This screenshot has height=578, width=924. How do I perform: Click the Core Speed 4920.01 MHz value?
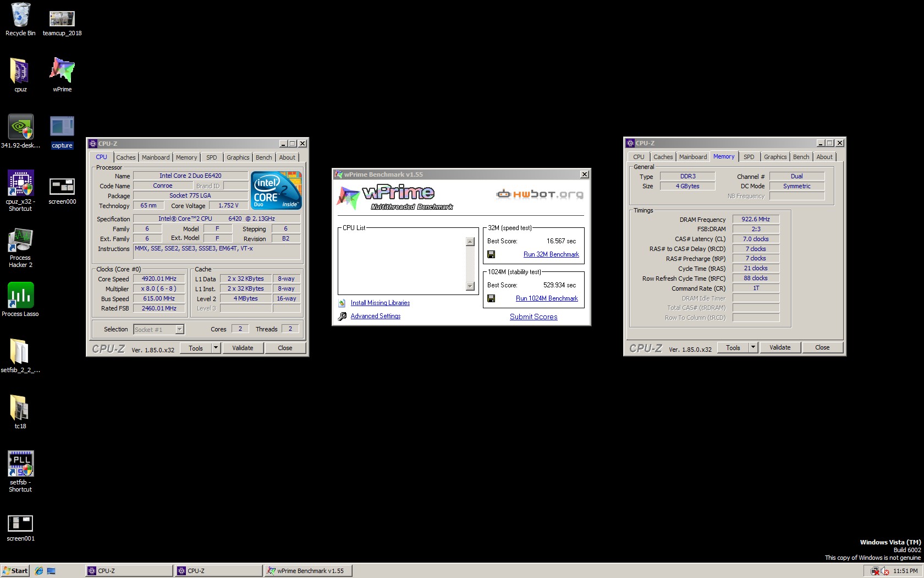tap(159, 279)
